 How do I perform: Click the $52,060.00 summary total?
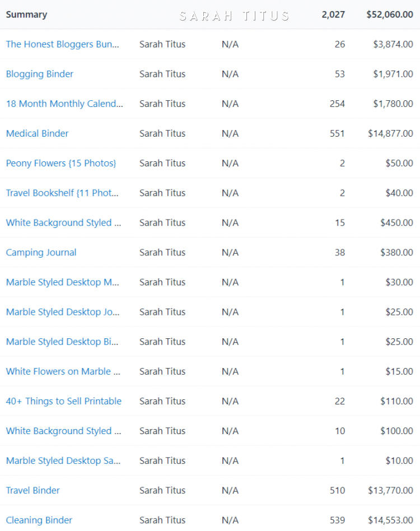coord(390,15)
